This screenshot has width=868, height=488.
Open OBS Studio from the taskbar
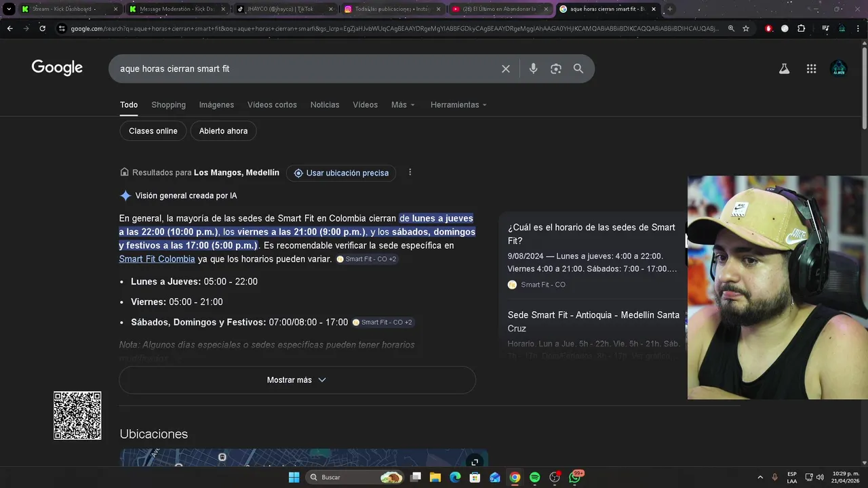tap(555, 477)
